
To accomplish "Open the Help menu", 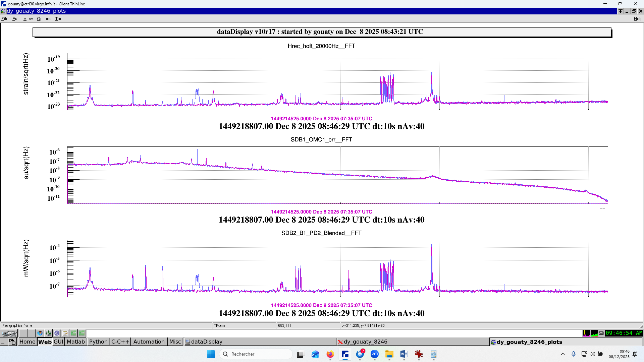I will 638,19.
